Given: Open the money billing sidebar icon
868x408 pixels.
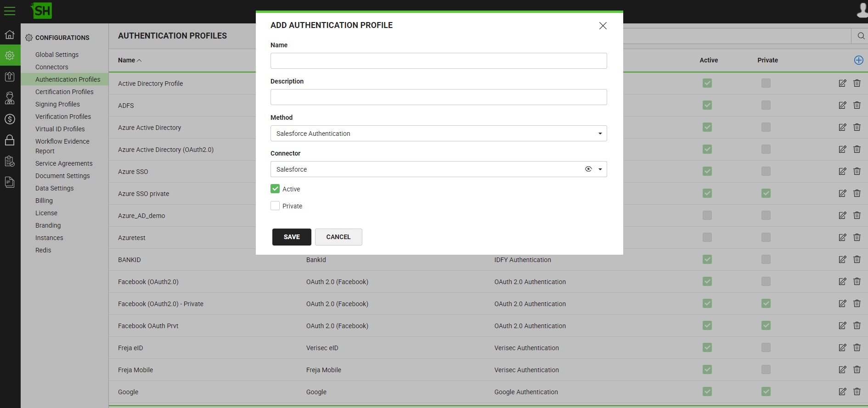Looking at the screenshot, I should (x=10, y=119).
